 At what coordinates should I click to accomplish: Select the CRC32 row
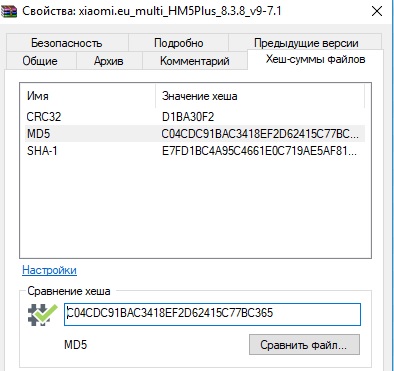[195, 117]
